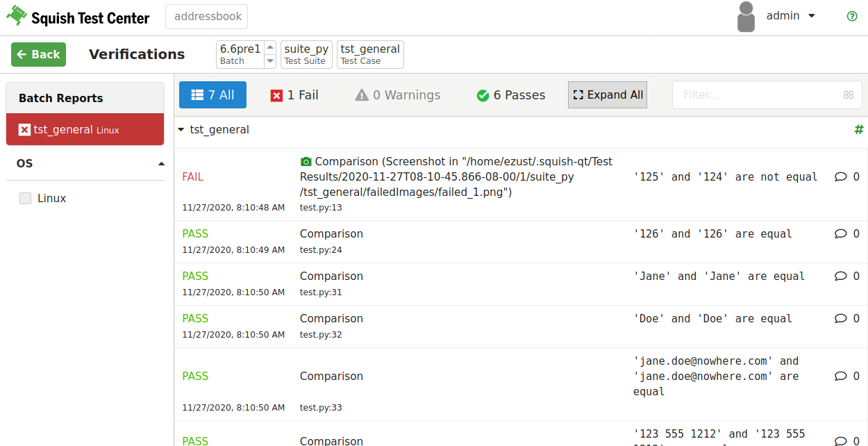Viewport: 868px width, 446px height.
Task: Select the '7 All' results tab
Action: tap(212, 94)
